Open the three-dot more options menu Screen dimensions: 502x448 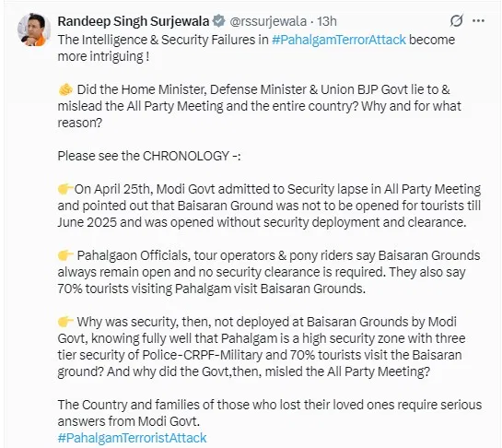point(478,21)
